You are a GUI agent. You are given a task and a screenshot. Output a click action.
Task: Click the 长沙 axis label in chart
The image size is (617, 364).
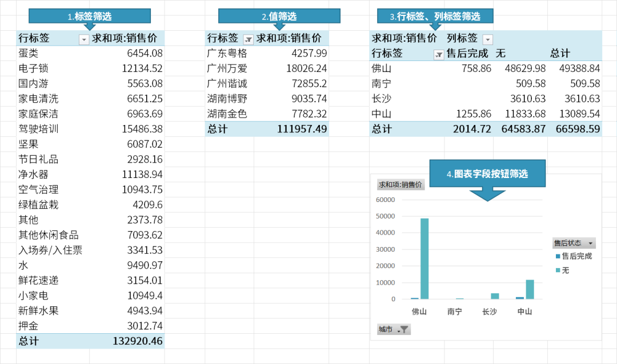click(490, 312)
